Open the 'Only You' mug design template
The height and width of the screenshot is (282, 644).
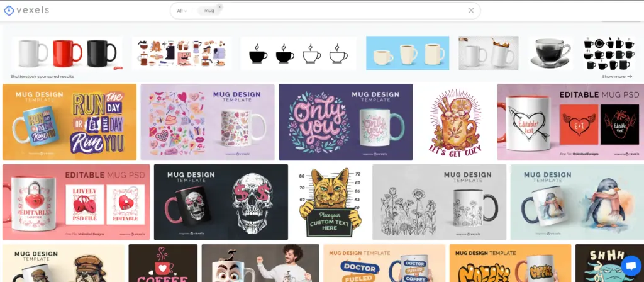[345, 121]
